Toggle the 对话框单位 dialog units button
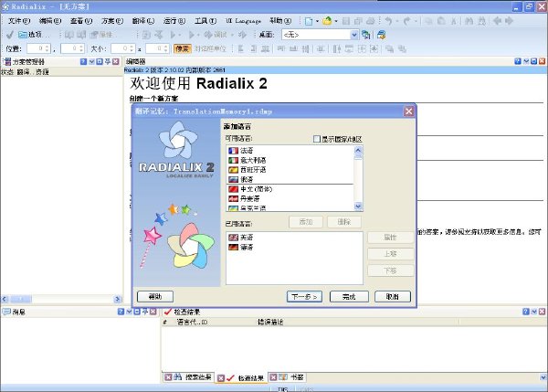Viewport: 548px width, 392px height. coord(210,48)
